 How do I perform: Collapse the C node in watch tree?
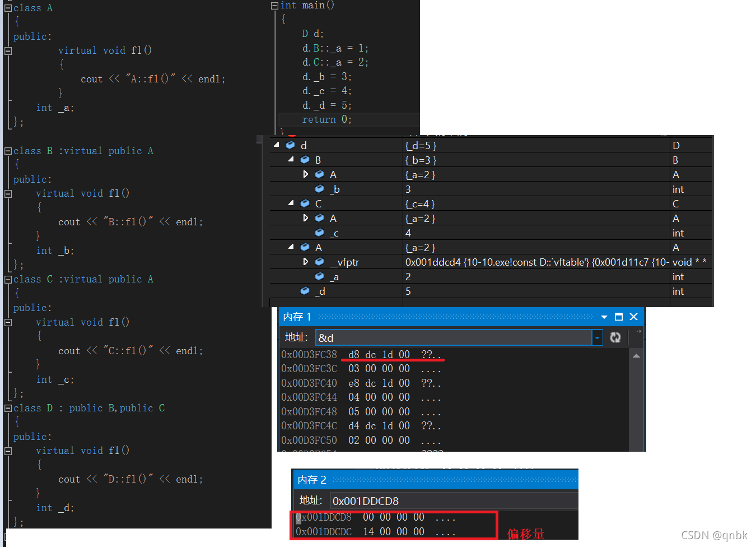click(291, 203)
